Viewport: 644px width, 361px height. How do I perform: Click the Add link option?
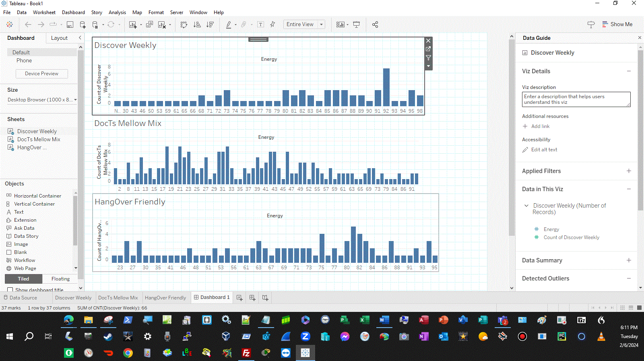536,126
